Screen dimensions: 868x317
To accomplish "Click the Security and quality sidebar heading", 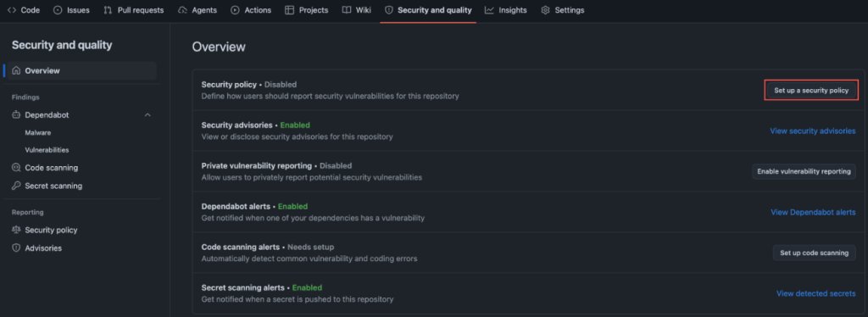I will (62, 46).
